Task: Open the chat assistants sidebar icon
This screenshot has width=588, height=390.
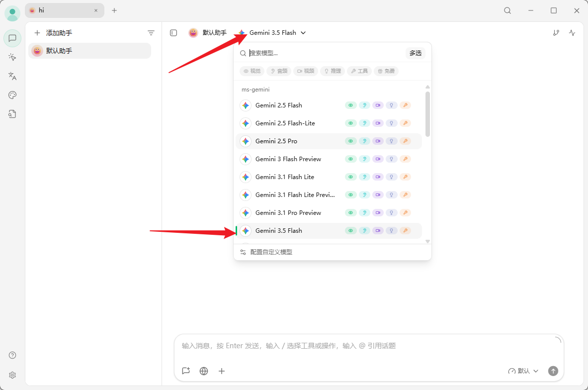Action: pyautogui.click(x=12, y=38)
